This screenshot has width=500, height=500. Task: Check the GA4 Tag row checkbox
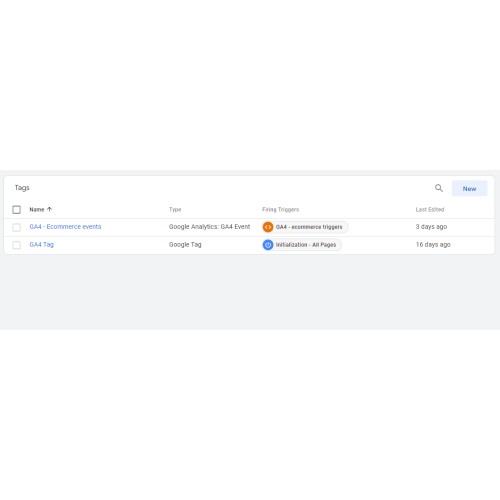click(16, 245)
